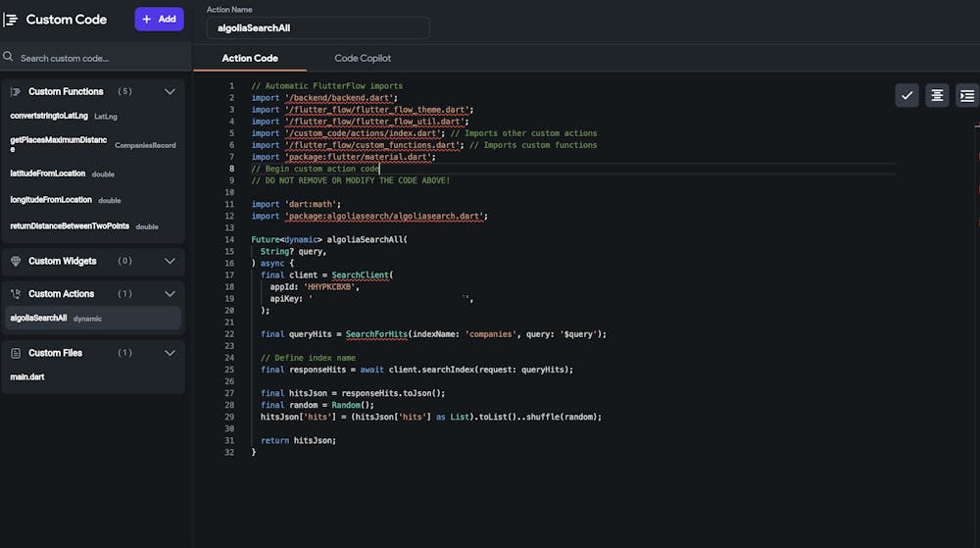
Task: Click the indent lines icon in editor toolbar
Action: (x=967, y=95)
